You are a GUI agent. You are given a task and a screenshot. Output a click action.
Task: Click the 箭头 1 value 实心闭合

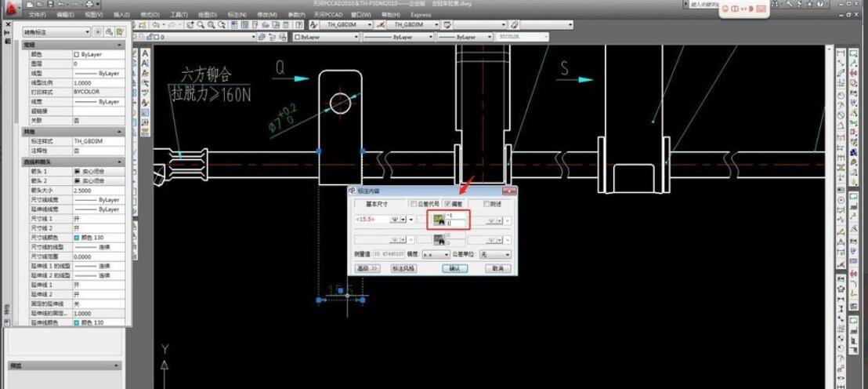click(99, 171)
